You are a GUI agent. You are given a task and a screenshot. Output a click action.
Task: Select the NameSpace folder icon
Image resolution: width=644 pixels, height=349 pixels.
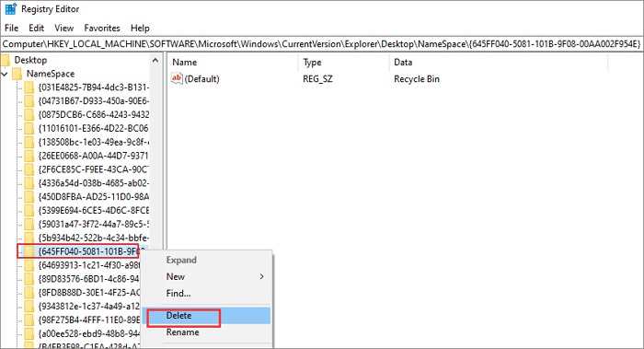[17, 74]
